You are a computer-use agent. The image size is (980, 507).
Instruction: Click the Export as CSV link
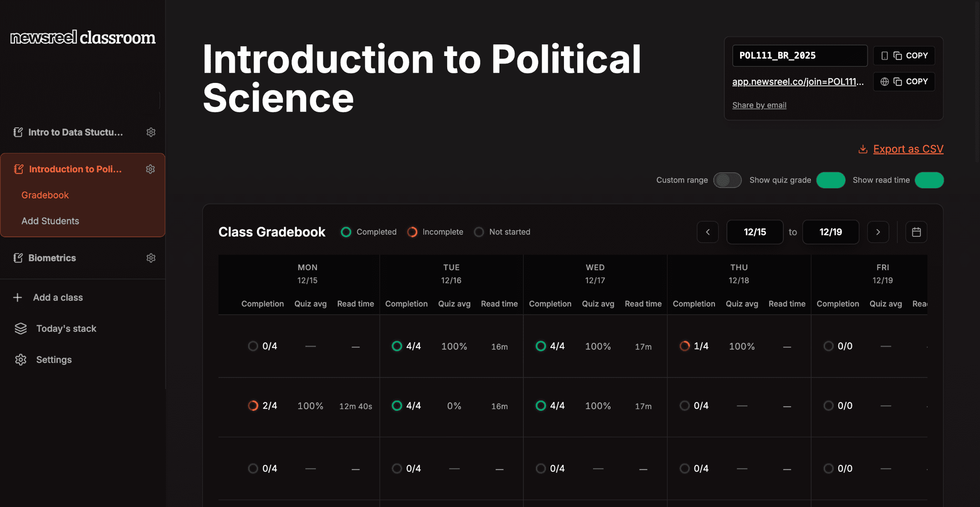point(908,149)
